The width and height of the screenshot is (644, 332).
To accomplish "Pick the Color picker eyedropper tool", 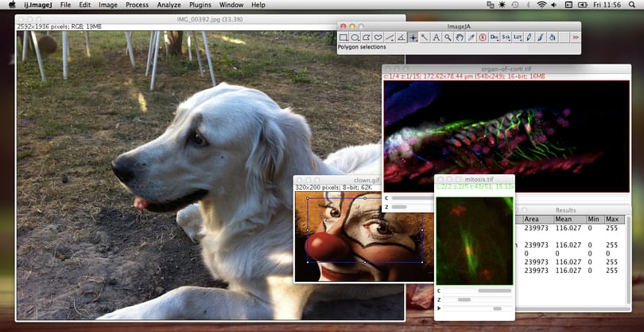I will pyautogui.click(x=471, y=37).
